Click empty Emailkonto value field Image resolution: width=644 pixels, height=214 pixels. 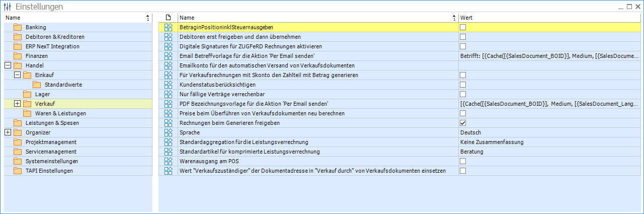[x=550, y=65]
